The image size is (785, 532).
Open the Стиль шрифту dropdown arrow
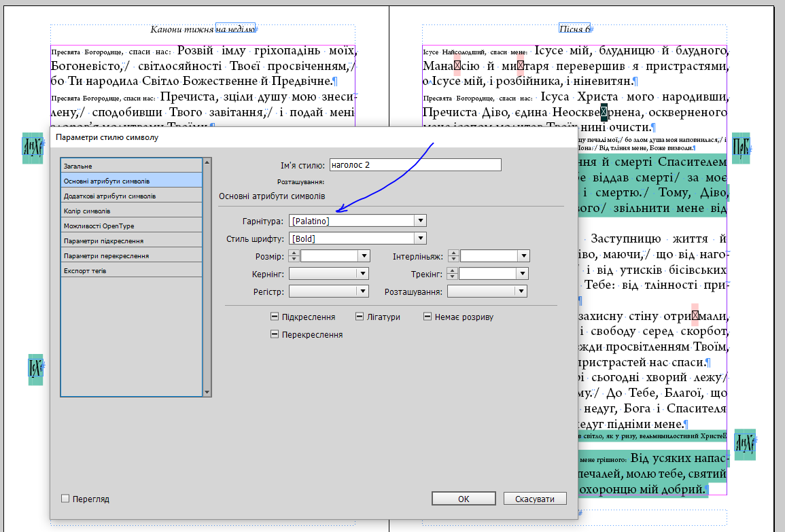click(421, 238)
